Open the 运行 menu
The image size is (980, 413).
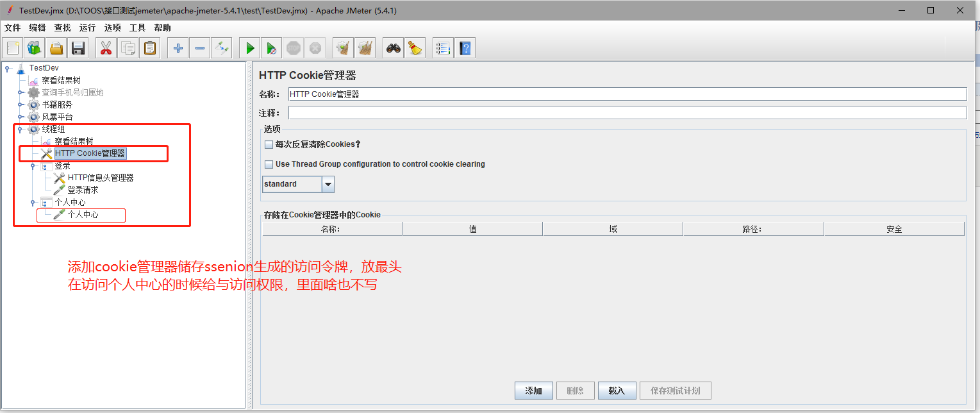coord(87,28)
